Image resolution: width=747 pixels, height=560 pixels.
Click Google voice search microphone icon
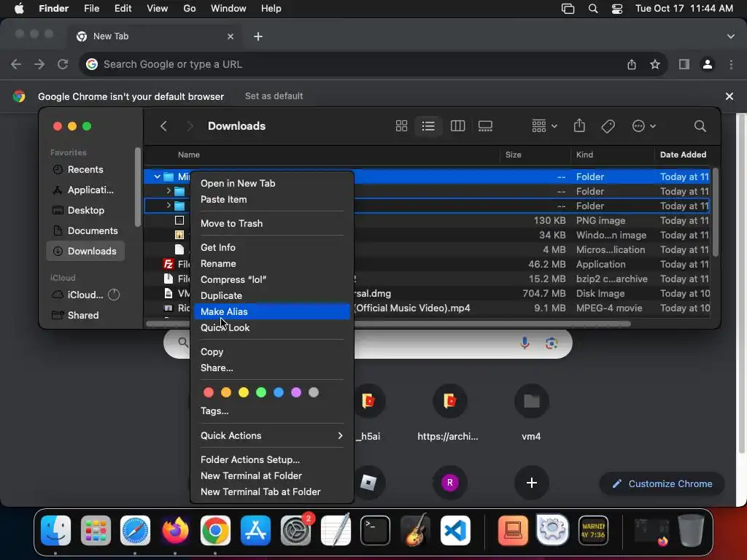525,343
